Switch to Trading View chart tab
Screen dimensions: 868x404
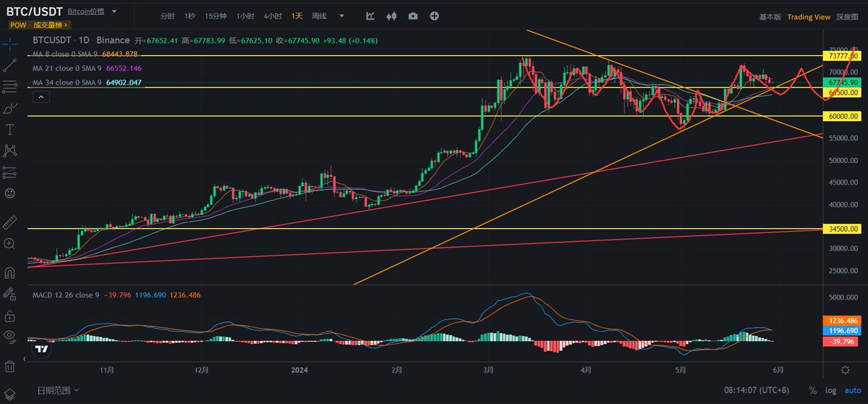[809, 17]
